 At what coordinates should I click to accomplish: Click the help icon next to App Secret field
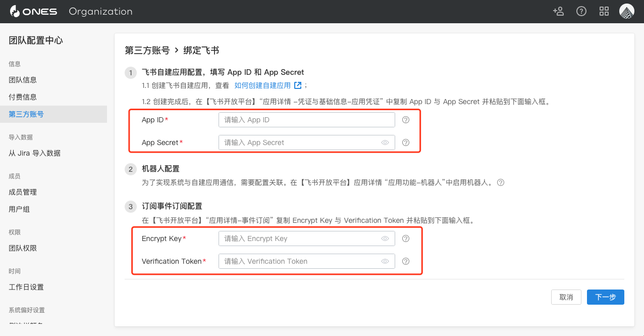[406, 142]
